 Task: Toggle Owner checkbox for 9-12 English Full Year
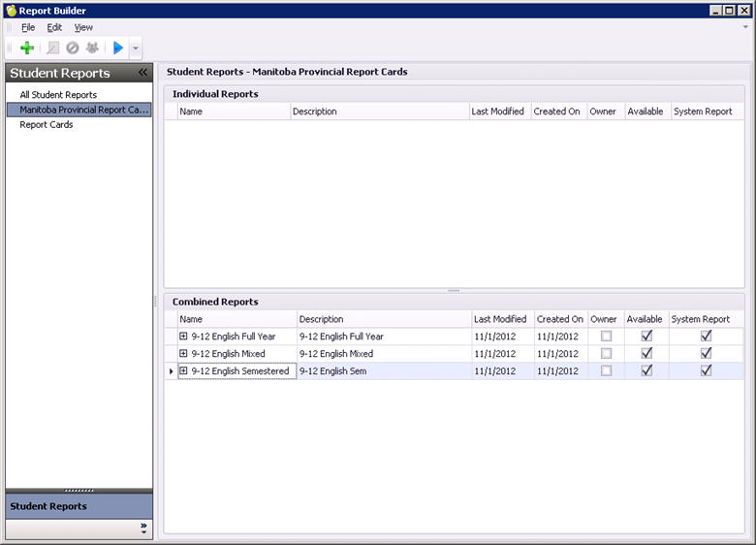click(607, 337)
